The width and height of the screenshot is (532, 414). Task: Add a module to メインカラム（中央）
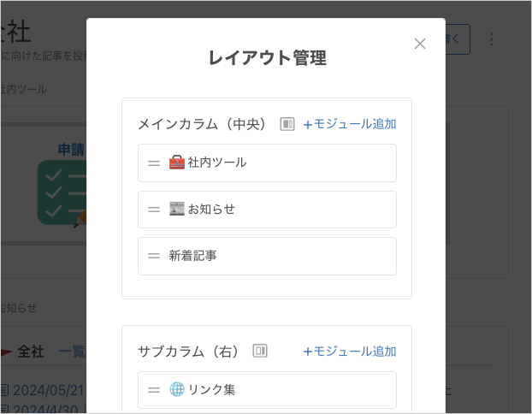[x=350, y=124]
